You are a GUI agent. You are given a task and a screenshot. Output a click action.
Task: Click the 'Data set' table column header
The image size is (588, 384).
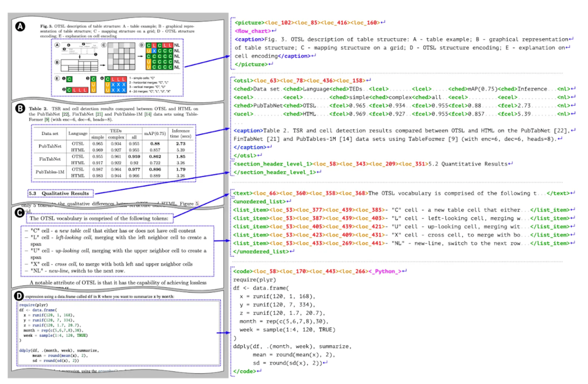pyautogui.click(x=50, y=133)
